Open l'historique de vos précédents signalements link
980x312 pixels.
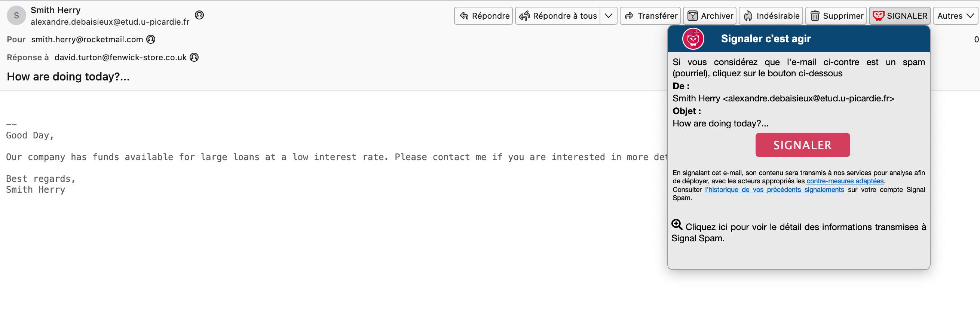click(774, 190)
